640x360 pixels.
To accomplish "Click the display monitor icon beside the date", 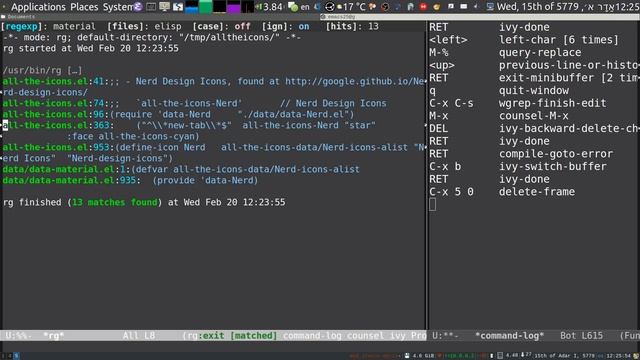I will pos(490,7).
